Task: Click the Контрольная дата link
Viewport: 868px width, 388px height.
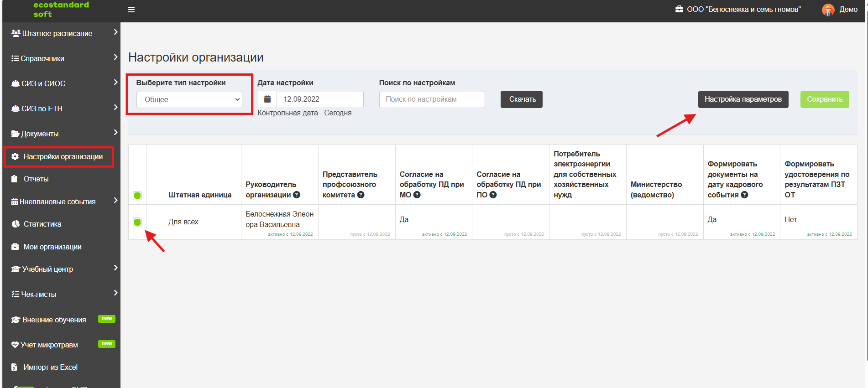Action: [x=288, y=113]
